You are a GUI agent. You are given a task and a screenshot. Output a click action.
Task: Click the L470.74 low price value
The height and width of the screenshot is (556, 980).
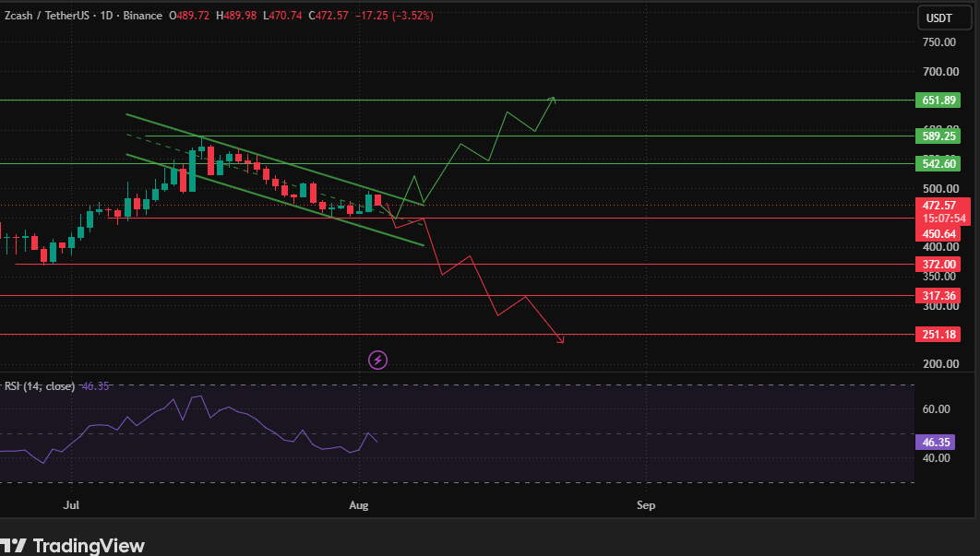point(283,16)
